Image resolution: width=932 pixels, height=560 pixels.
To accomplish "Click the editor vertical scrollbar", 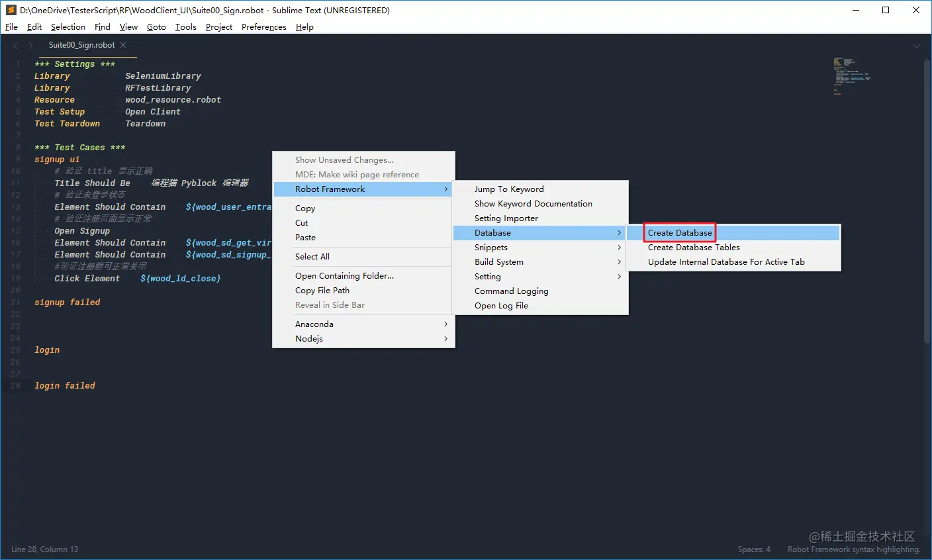I will (x=927, y=201).
